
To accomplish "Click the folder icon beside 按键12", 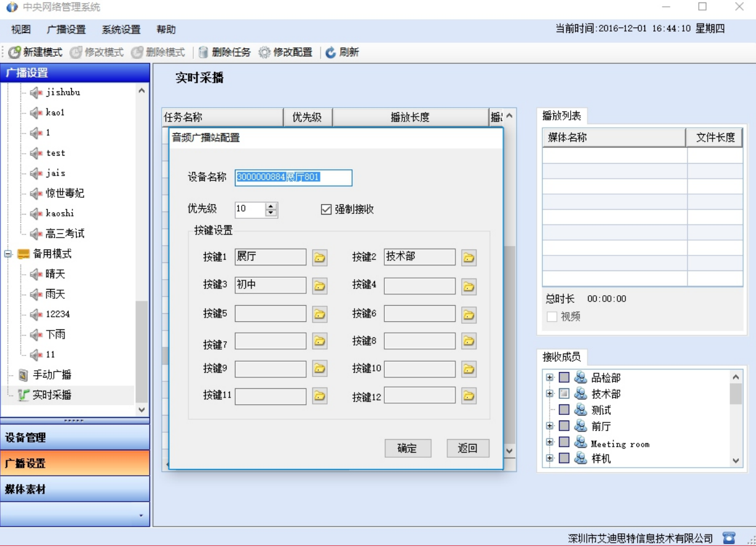I will click(469, 395).
